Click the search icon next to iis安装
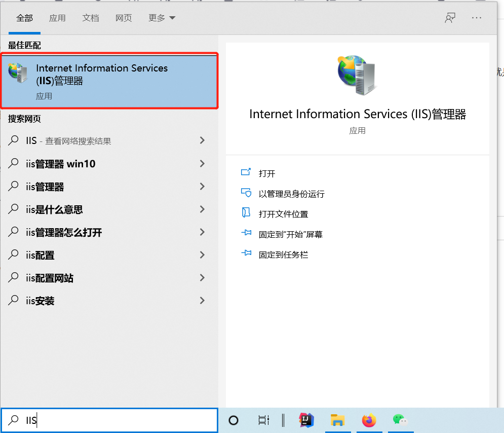Screen dimensions: 504x433 [13, 300]
